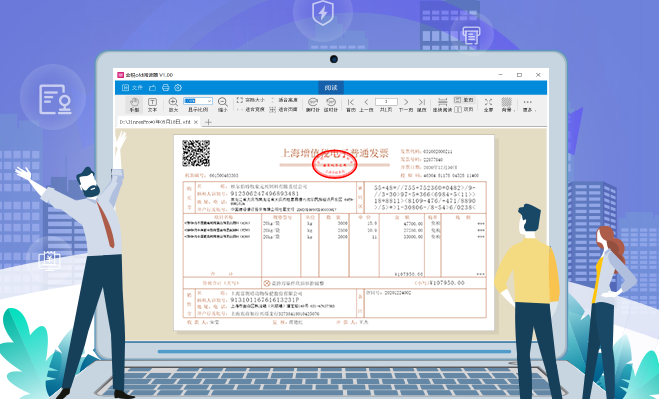Viewport: 659px width, 399px height.
Task: Open the 文件 menu in the blue bar
Action: pyautogui.click(x=132, y=88)
